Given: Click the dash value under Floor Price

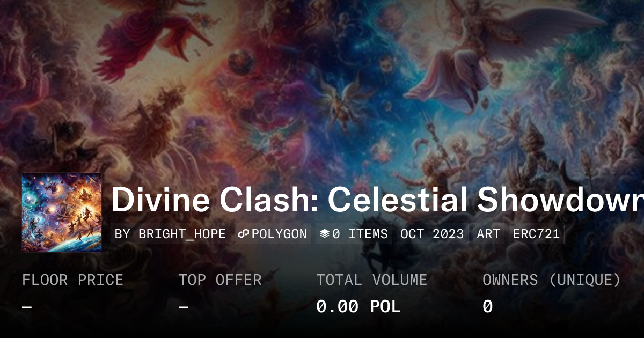Looking at the screenshot, I should (x=27, y=307).
